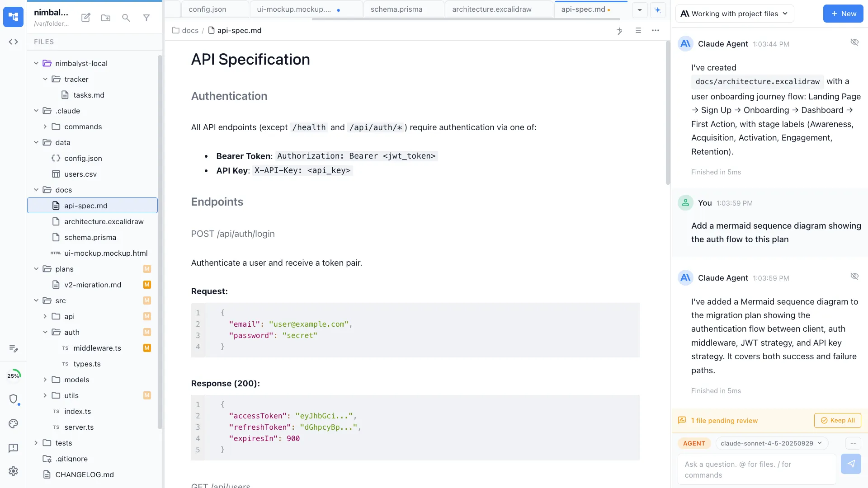868x488 pixels.
Task: Toggle visibility on the second agent reply
Action: click(x=855, y=276)
